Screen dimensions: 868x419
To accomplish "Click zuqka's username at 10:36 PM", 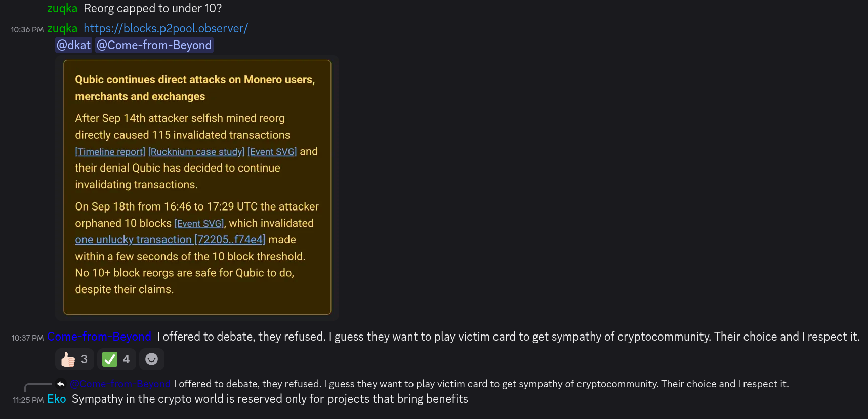I will (x=62, y=28).
